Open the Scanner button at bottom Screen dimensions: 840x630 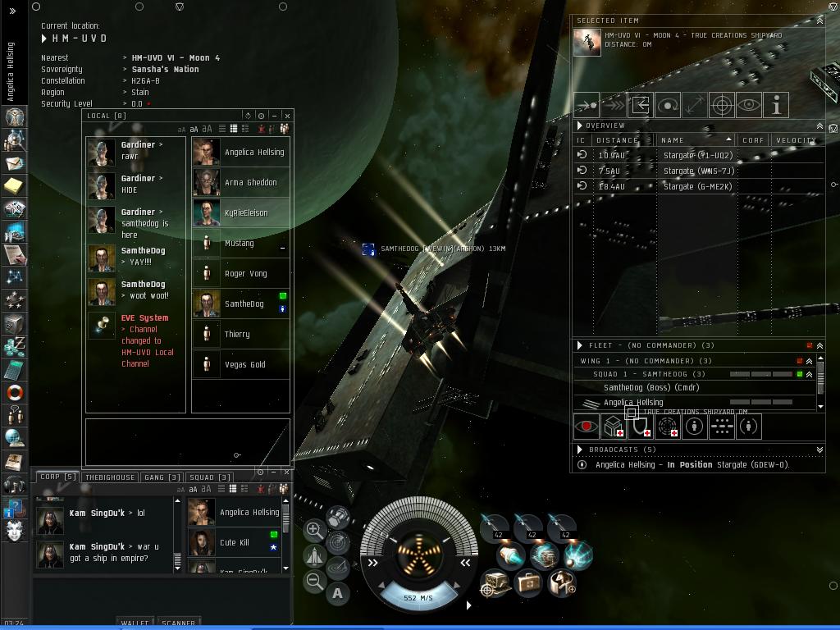click(178, 623)
